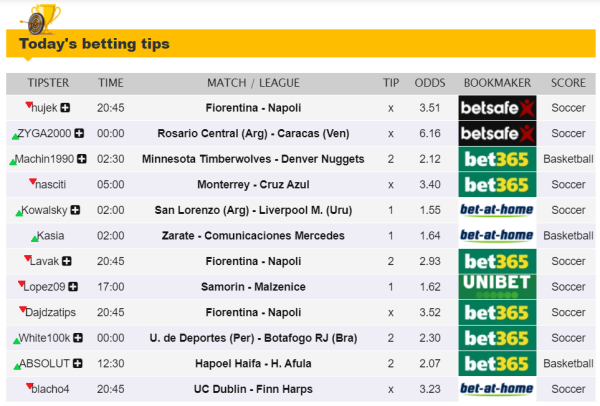Expand the plus icon beside Kowalsky

[75, 210]
